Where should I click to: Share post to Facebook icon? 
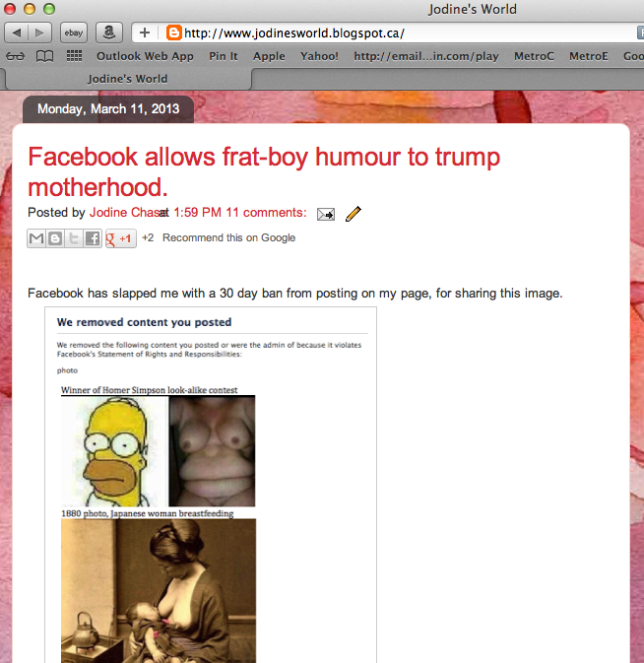click(93, 238)
